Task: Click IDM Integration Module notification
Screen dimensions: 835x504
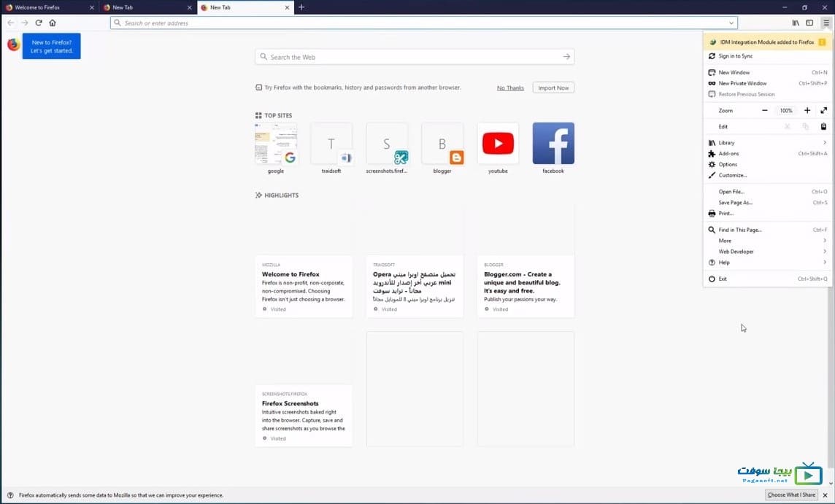Action: 767,42
